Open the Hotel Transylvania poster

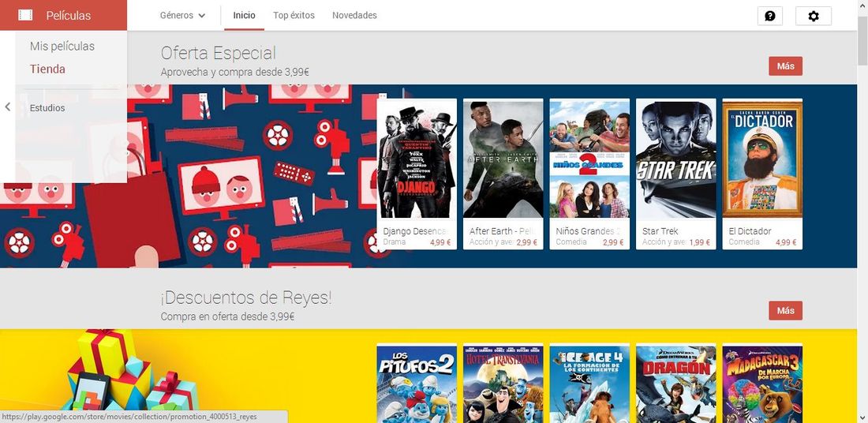(x=503, y=384)
